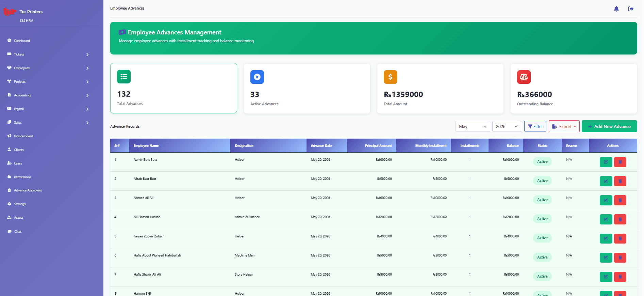
Task: Edit Hafiz Shakir Ali Ali's advance
Action: pos(606,277)
